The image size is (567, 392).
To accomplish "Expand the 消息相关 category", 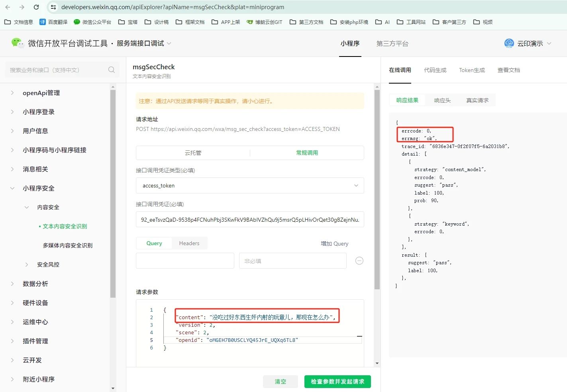I will (12, 169).
